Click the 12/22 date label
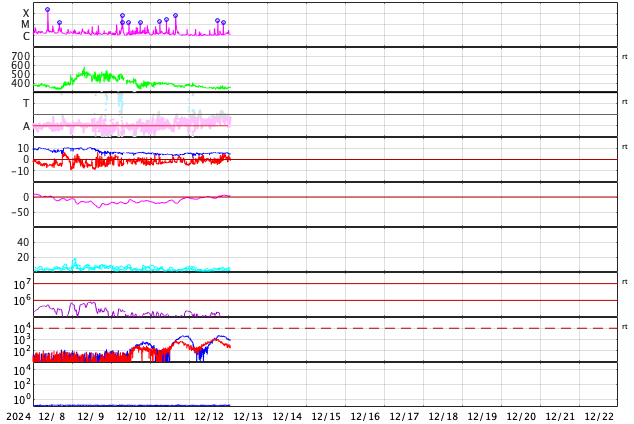This screenshot has width=634, height=424. (599, 416)
